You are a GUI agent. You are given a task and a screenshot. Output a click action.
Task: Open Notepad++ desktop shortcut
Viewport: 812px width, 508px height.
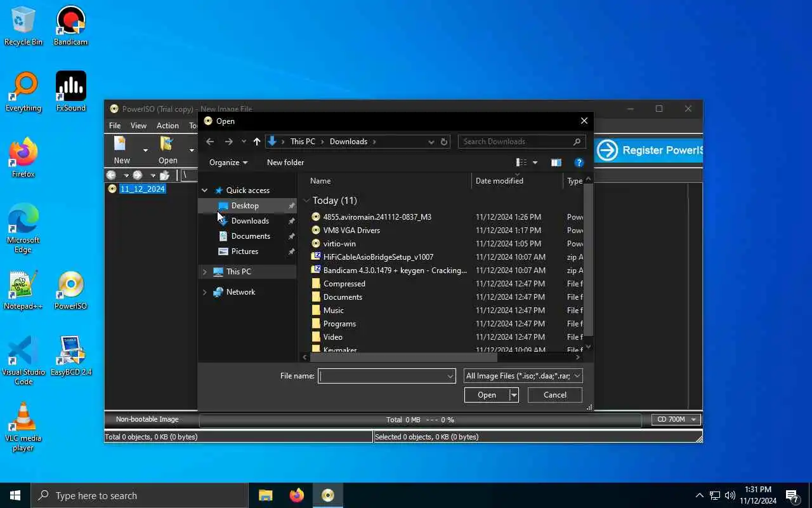[x=23, y=290]
